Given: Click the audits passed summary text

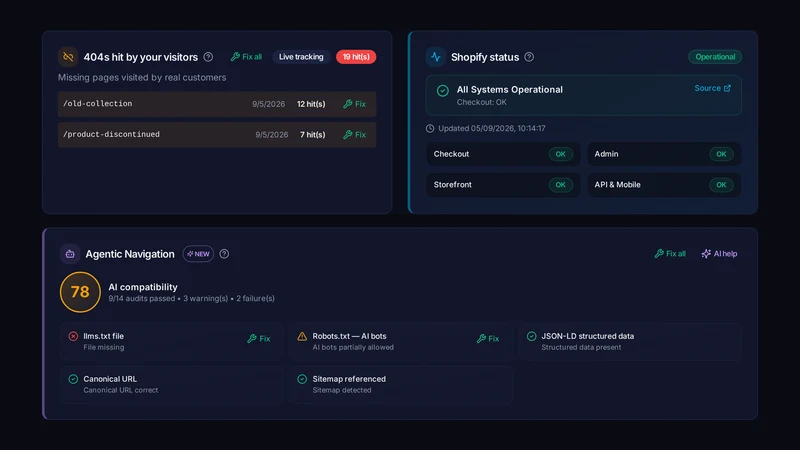Looking at the screenshot, I should (x=191, y=298).
